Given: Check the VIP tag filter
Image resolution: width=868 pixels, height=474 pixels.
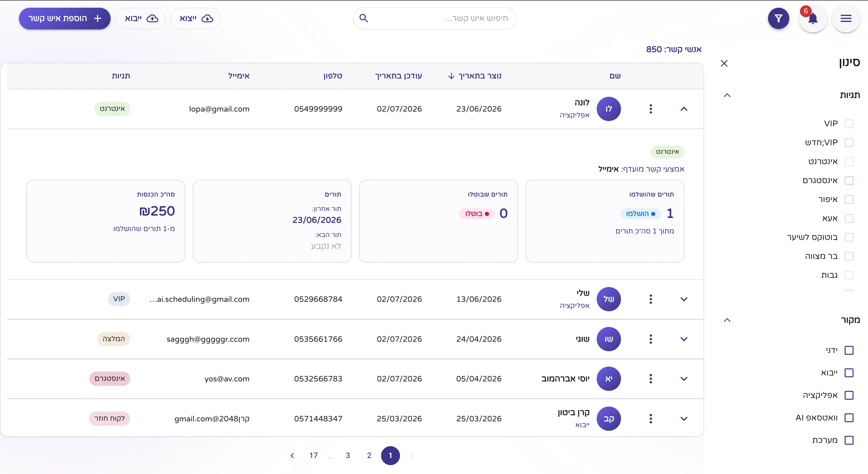Looking at the screenshot, I should (849, 124).
